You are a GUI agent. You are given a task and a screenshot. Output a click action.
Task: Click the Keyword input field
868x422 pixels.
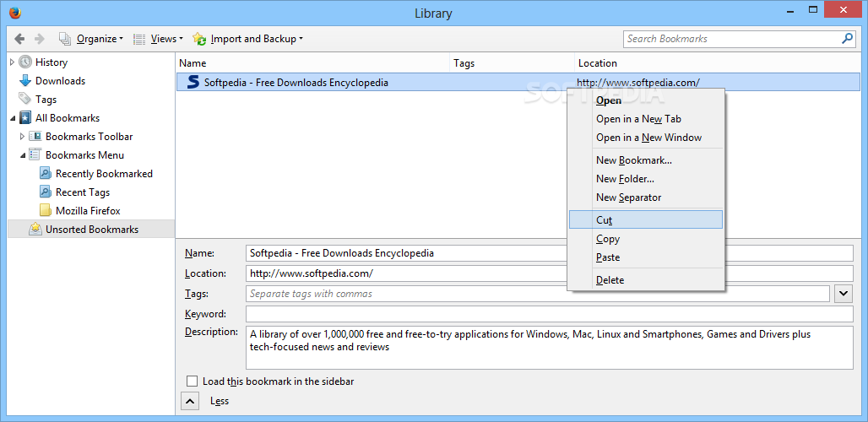point(549,314)
